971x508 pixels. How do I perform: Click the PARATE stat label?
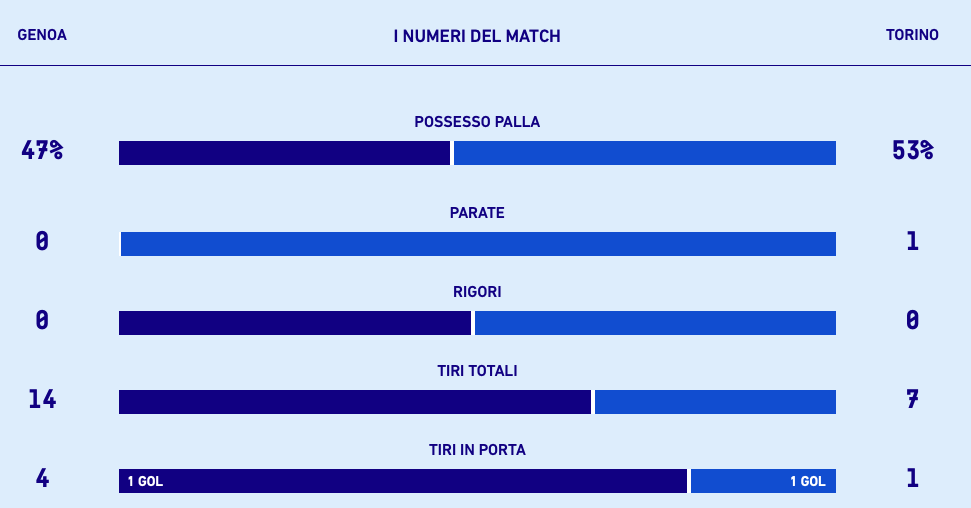477,213
